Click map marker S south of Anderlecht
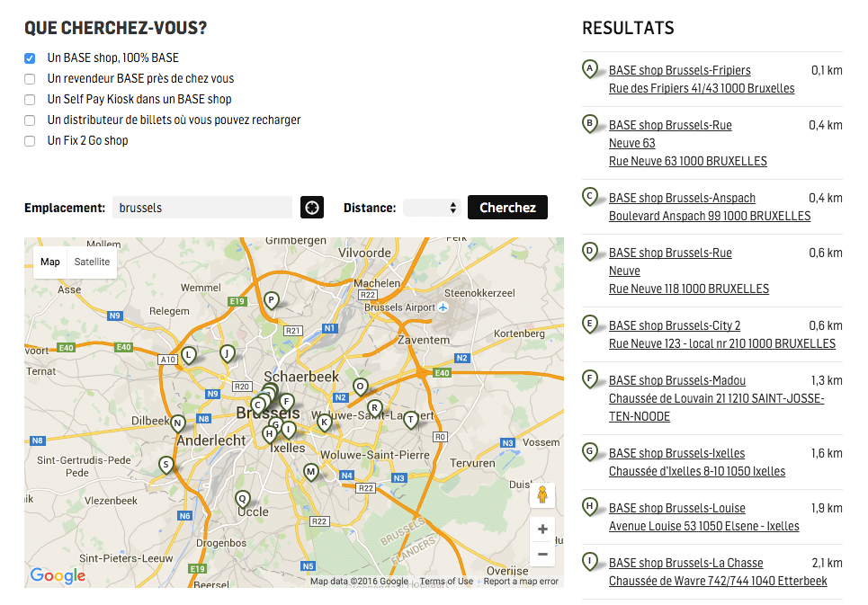868x605 pixels. (x=166, y=465)
